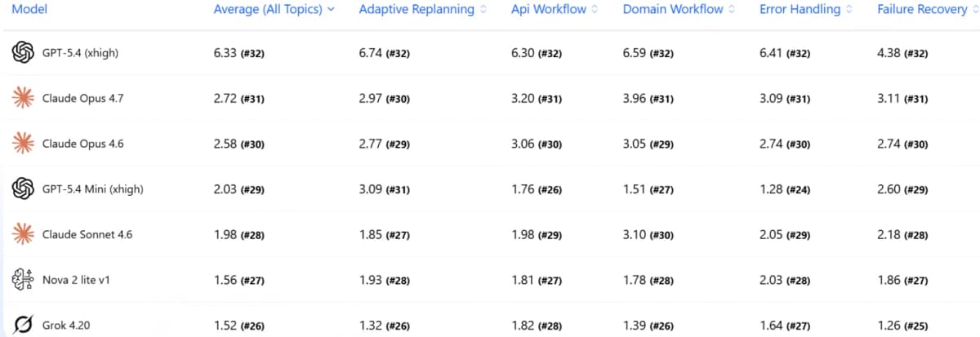Sort by the Adaptive Replanning sort arrows
The image size is (980, 337).
tap(483, 10)
